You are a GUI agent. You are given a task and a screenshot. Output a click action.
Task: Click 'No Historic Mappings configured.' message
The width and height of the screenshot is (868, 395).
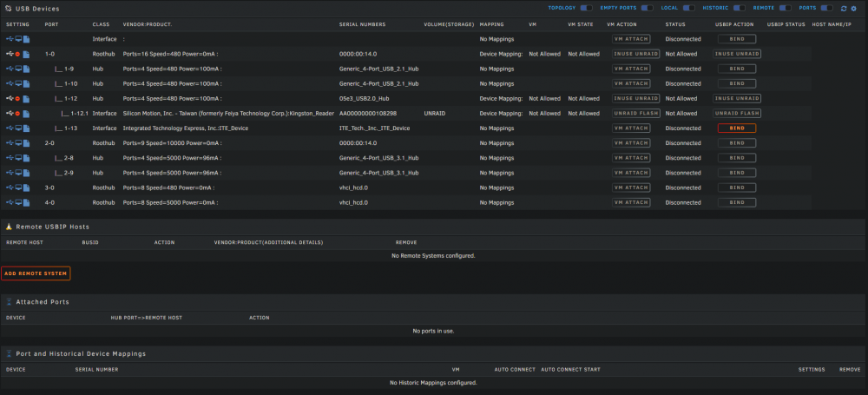coord(433,383)
